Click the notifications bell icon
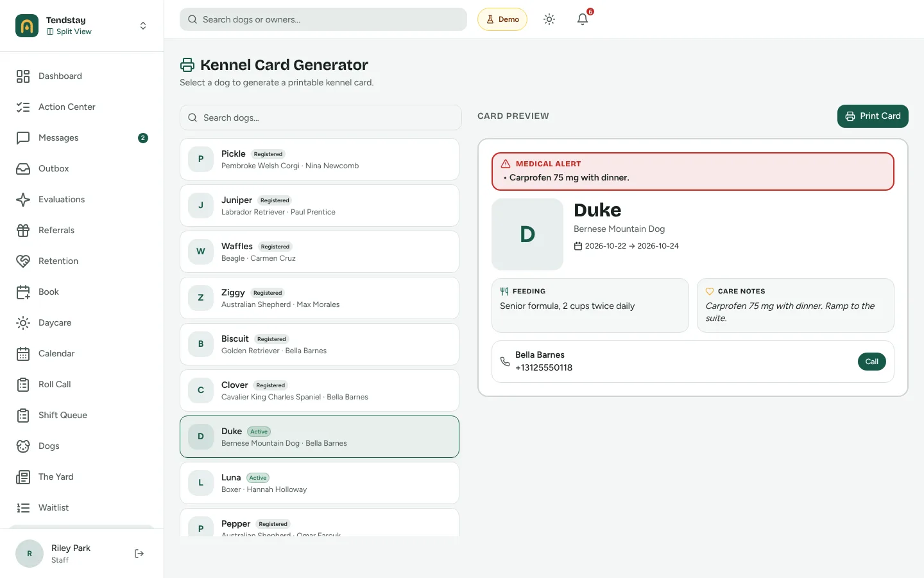Screen dimensions: 924x578 click(583, 19)
